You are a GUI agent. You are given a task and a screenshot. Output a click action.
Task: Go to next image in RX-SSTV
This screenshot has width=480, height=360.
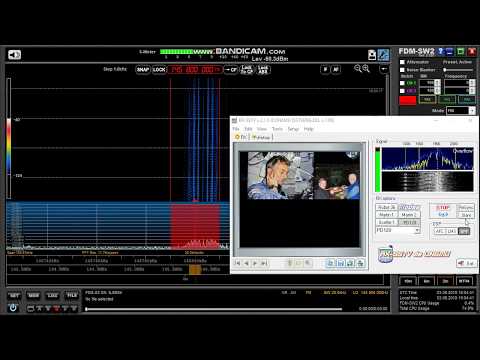[x=255, y=263]
